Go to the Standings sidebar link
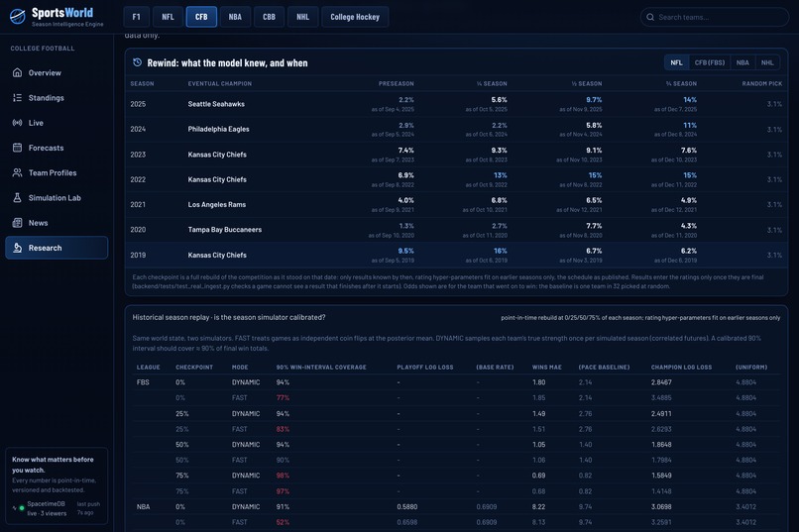799x532 pixels. tap(57, 98)
